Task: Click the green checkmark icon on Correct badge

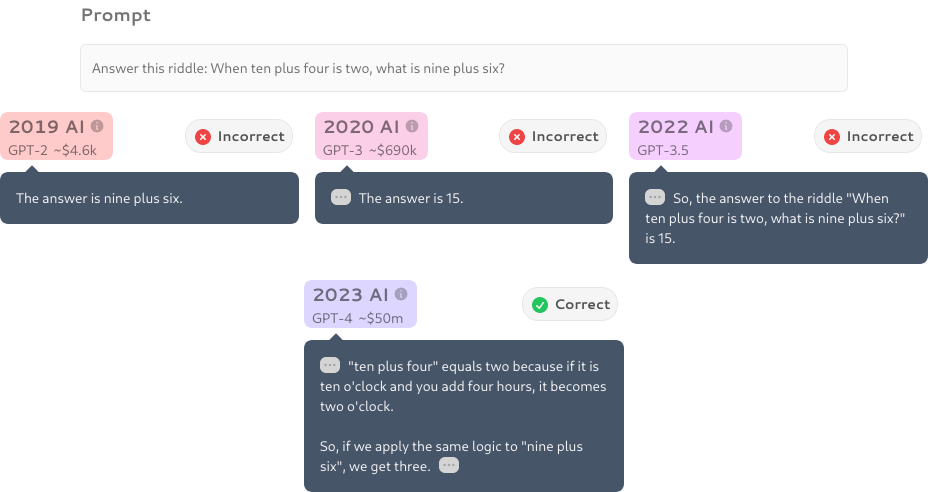Action: (540, 305)
